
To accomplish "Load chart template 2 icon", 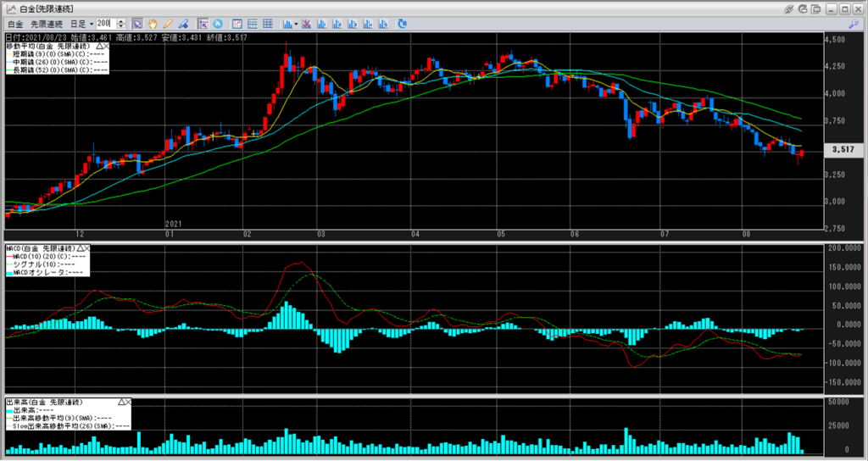I will pyautogui.click(x=337, y=24).
